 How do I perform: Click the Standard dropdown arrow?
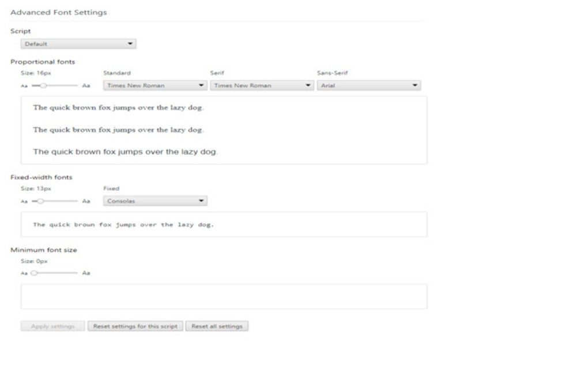(x=200, y=85)
